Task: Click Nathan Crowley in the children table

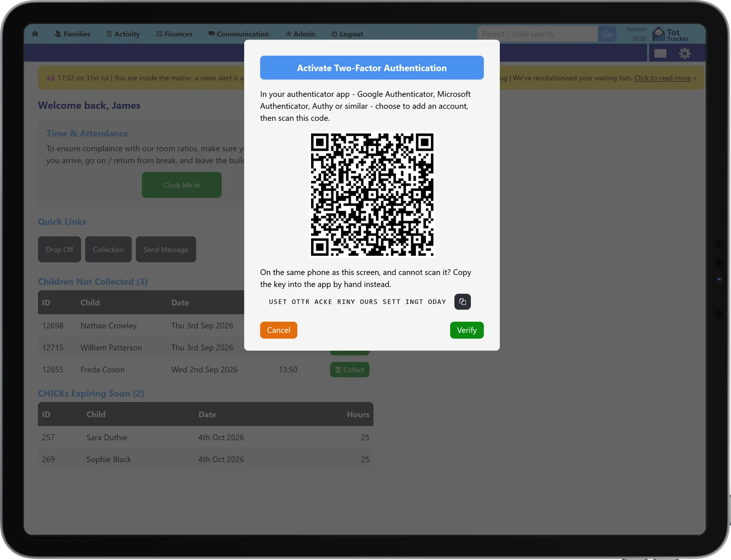Action: tap(109, 326)
